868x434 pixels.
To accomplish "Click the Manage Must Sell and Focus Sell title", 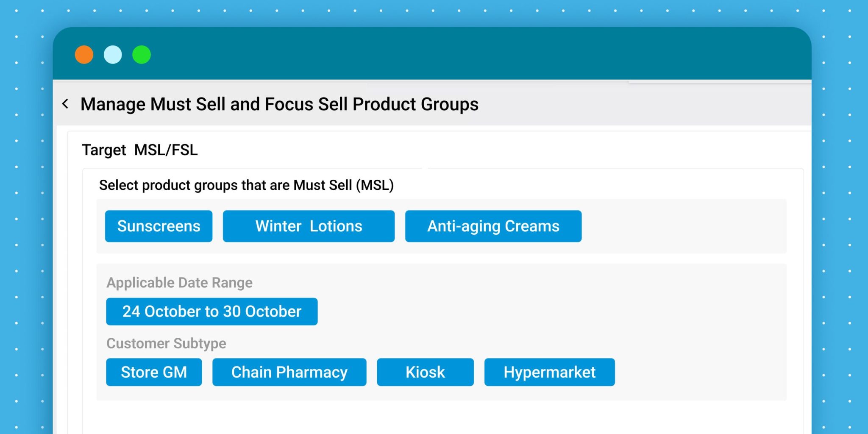I will point(279,104).
